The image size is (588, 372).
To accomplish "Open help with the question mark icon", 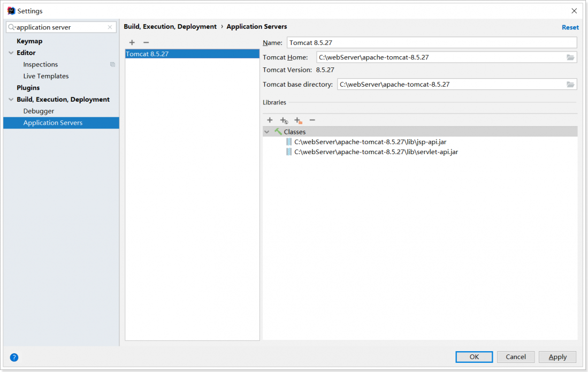I will coord(14,358).
